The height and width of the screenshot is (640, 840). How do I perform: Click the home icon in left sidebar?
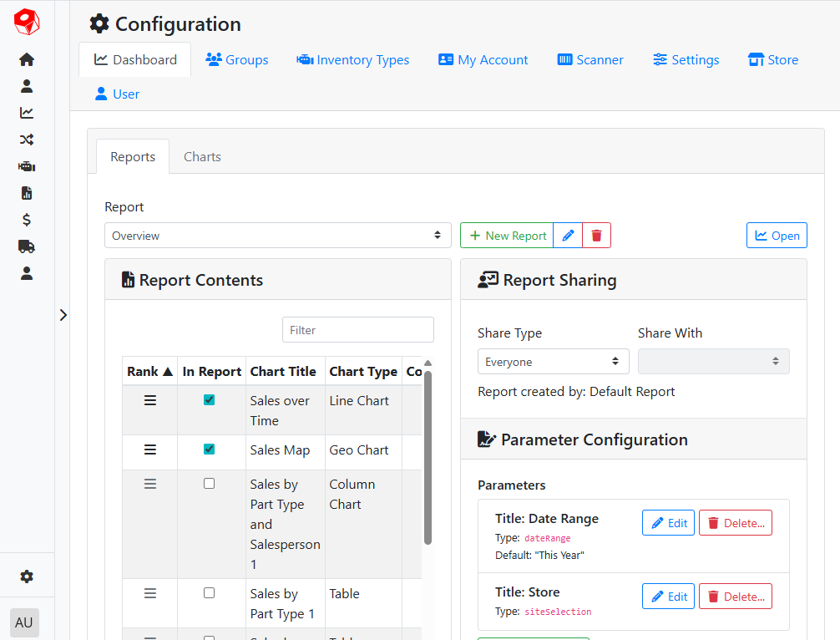coord(27,59)
